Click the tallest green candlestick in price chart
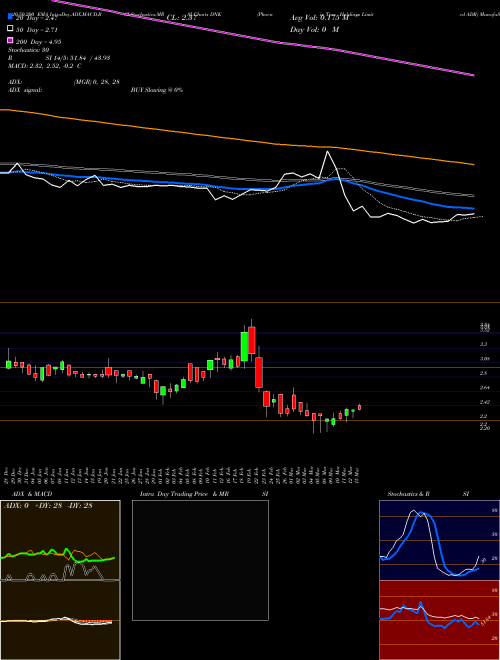The width and height of the screenshot is (500, 660). click(x=244, y=346)
